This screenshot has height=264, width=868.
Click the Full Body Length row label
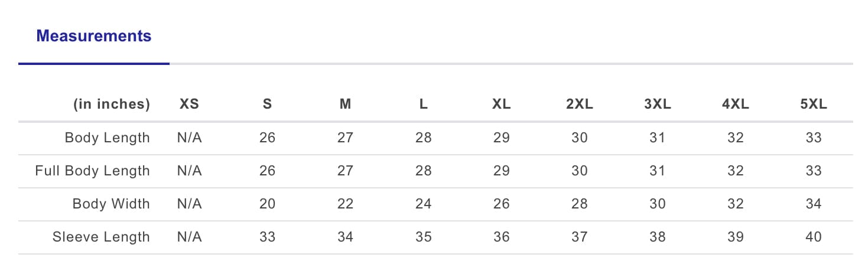[x=92, y=171]
